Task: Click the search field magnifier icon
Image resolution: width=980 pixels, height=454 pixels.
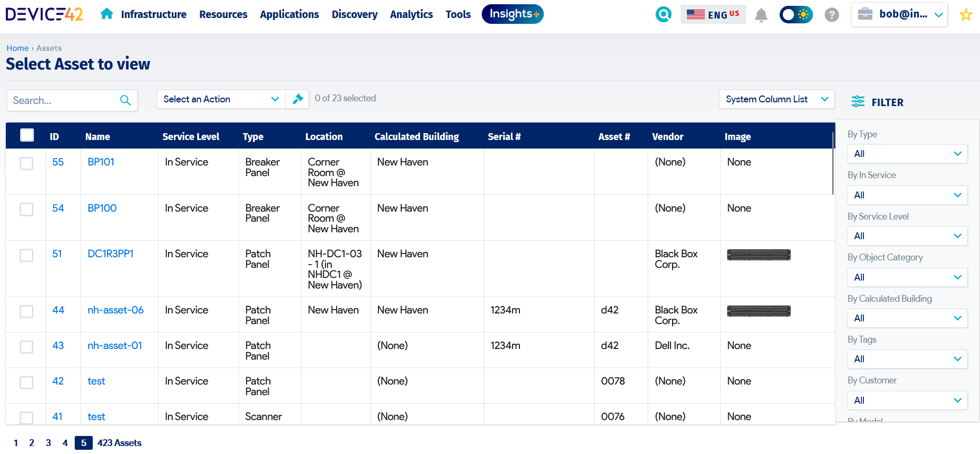Action: (x=126, y=100)
